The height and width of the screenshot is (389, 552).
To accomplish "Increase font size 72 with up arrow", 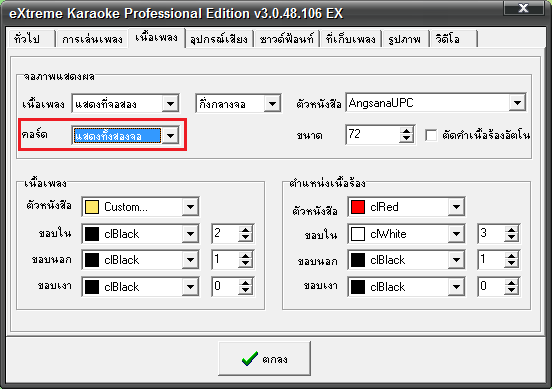I will click(x=407, y=131).
